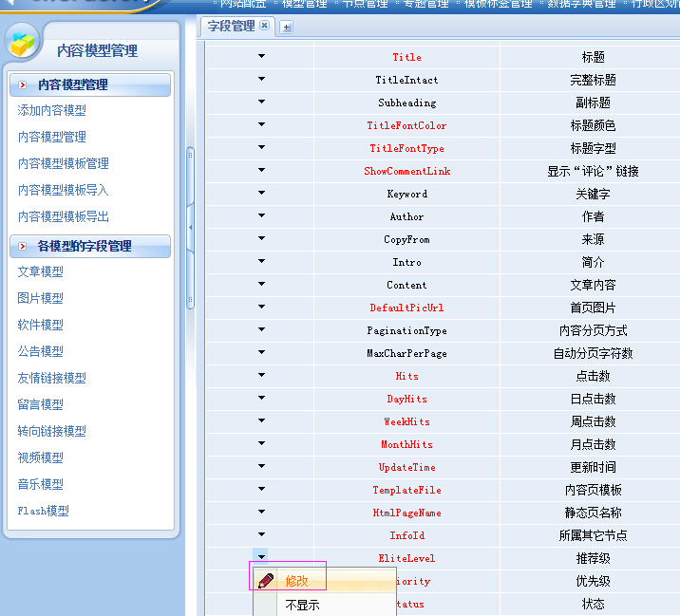
Task: Click red arrow icon beside 内容模型管理 header
Action: 23,85
